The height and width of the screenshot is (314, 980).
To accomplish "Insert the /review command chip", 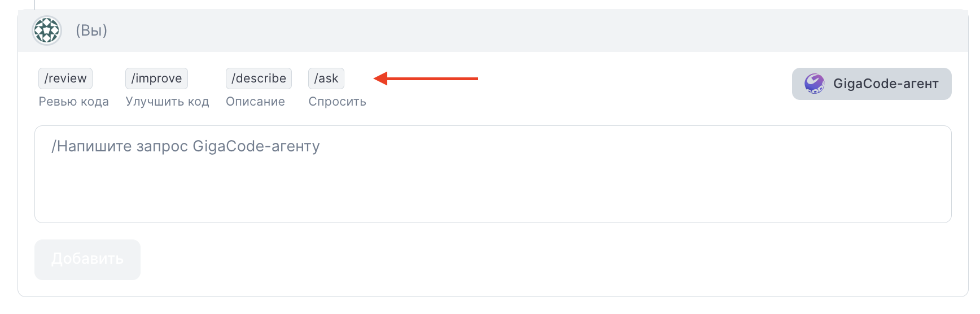I will pyautogui.click(x=65, y=78).
